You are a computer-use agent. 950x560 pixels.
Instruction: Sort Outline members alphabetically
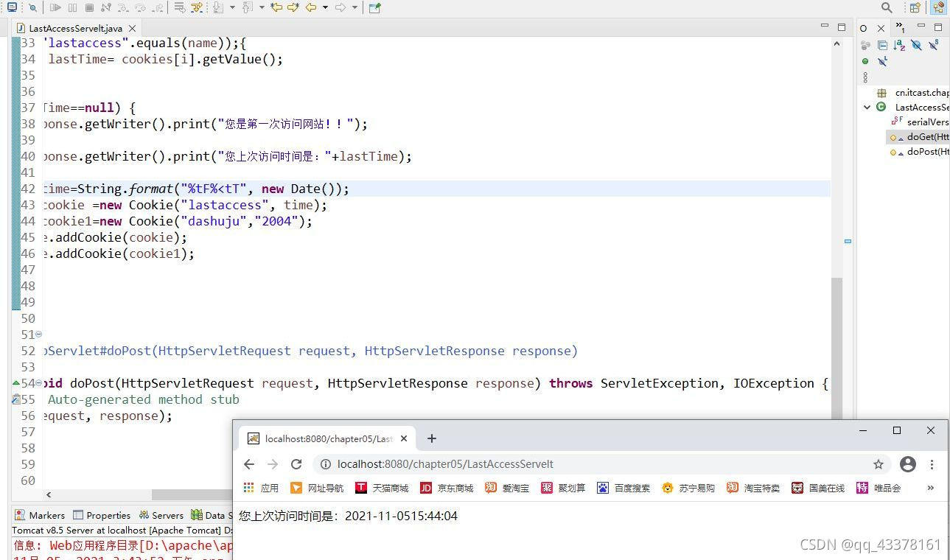point(898,46)
